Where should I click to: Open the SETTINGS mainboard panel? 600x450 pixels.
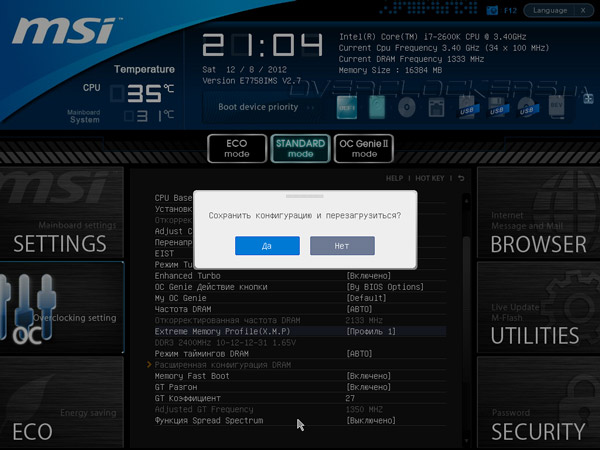pyautogui.click(x=62, y=212)
